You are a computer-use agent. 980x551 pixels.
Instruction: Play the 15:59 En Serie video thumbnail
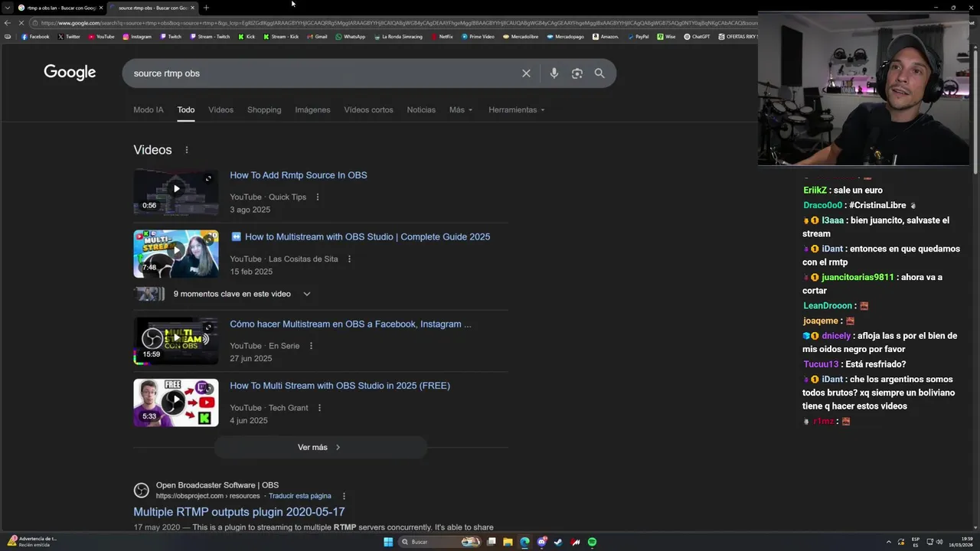tap(176, 341)
